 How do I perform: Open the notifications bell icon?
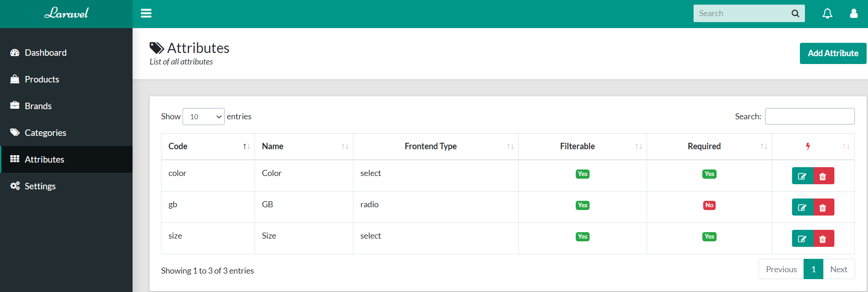point(827,13)
